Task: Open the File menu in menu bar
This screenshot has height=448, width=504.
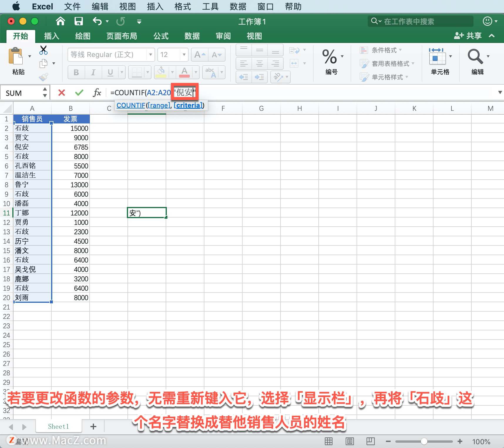Action: [x=72, y=6]
